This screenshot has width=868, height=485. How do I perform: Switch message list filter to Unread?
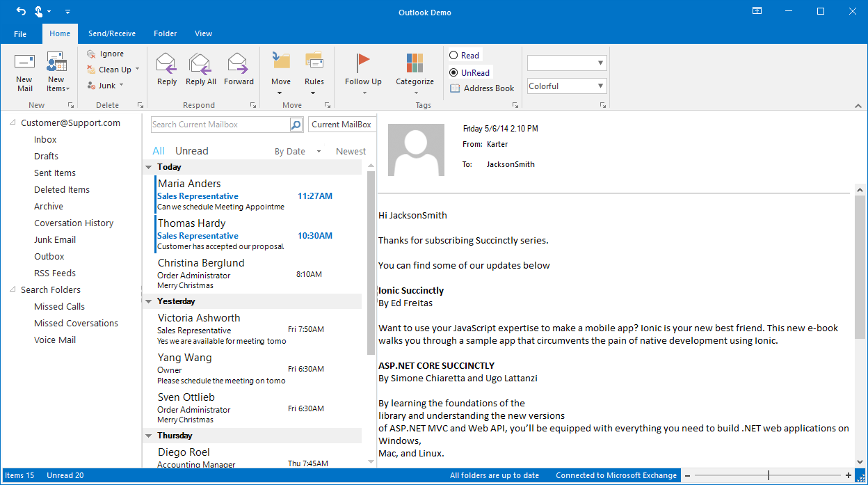(191, 150)
